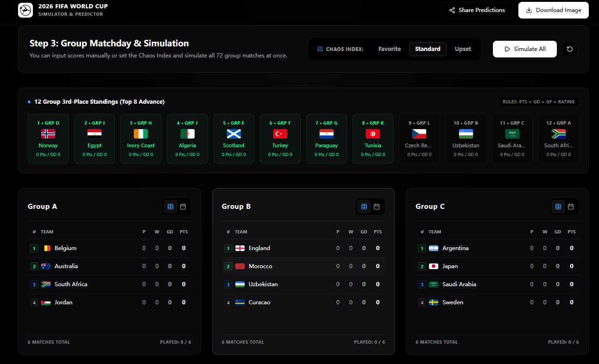Click the reset simulation icon button
The image size is (599, 364).
[x=570, y=49]
